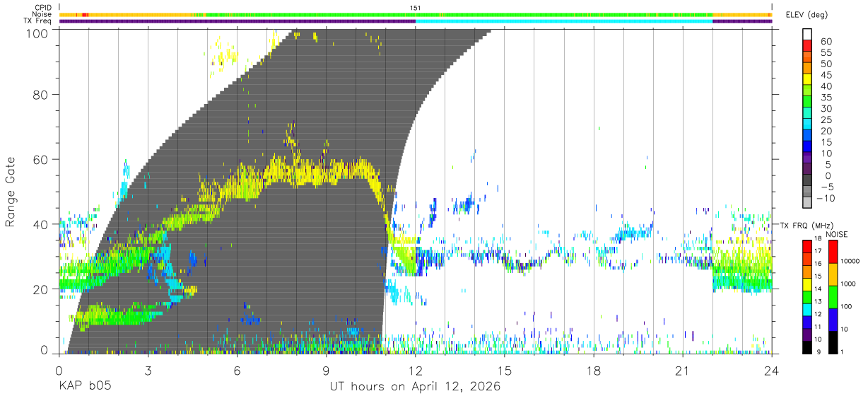Screen dimensions: 868x401
Task: Click the 24 hour tick on UT axis
Action: point(772,371)
